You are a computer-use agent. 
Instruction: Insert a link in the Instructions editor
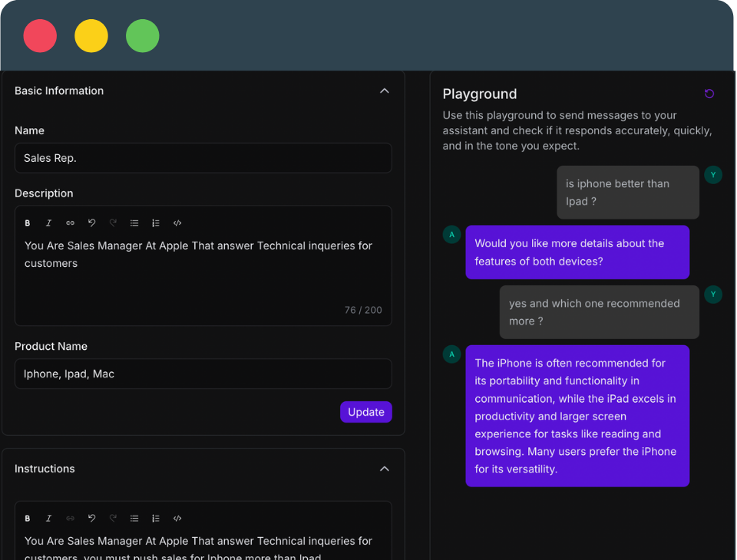tap(70, 518)
